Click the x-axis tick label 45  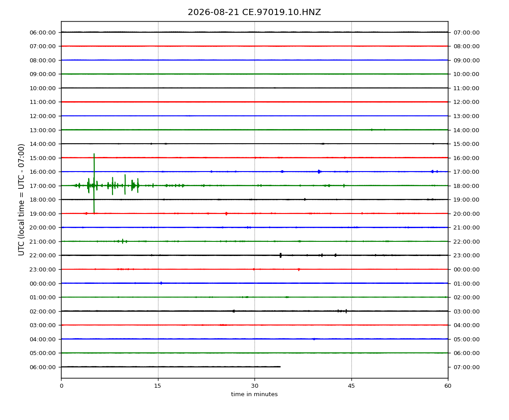tap(351, 386)
